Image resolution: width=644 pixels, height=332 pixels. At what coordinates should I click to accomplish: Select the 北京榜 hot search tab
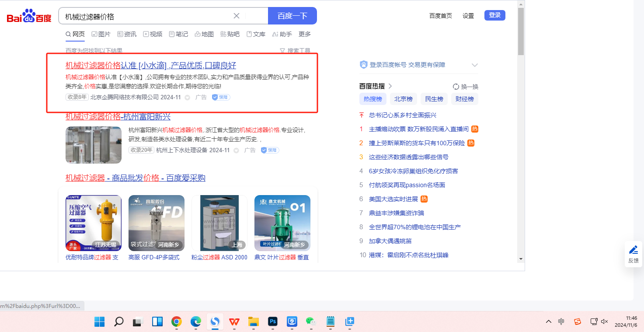coord(404,99)
